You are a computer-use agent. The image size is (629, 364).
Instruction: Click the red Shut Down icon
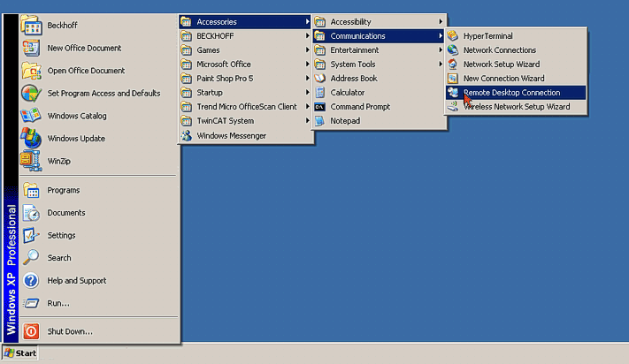31,331
